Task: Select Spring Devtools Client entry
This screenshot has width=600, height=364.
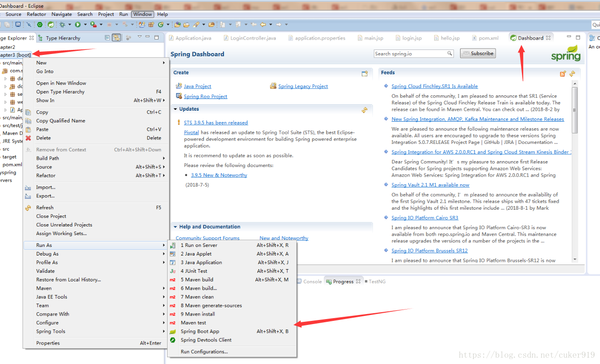Action: click(x=232, y=340)
